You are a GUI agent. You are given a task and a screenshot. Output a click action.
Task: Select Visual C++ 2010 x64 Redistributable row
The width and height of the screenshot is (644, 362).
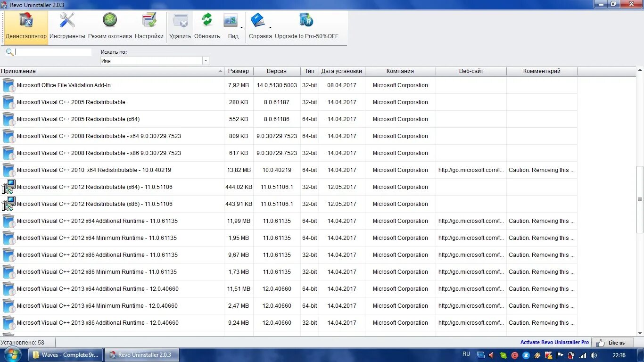click(289, 170)
